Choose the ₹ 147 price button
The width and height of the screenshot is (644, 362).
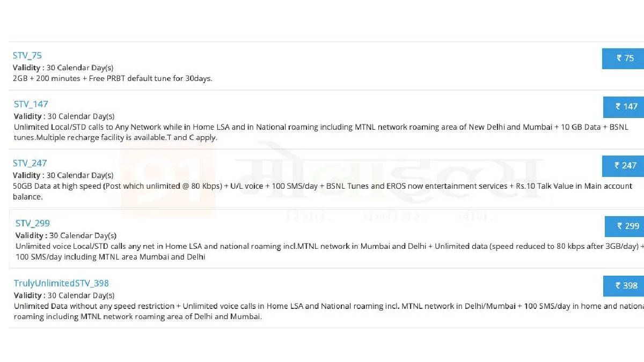(624, 107)
